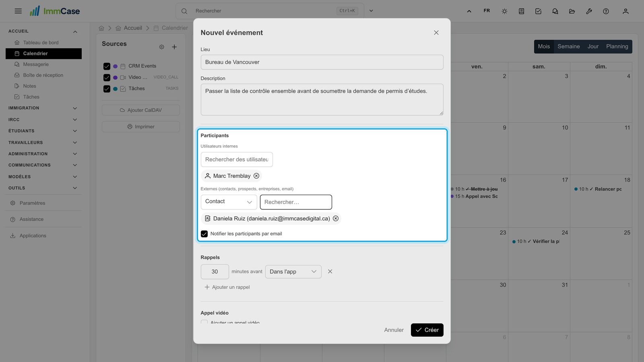The width and height of the screenshot is (644, 362).
Task: Open Sources settings gear icon
Action: pyautogui.click(x=161, y=47)
